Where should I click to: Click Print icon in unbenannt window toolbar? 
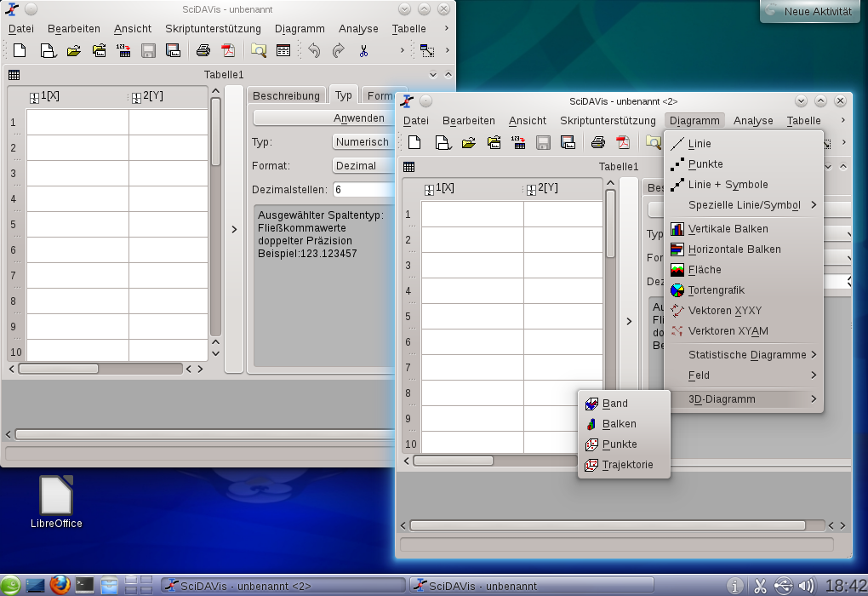pos(203,50)
